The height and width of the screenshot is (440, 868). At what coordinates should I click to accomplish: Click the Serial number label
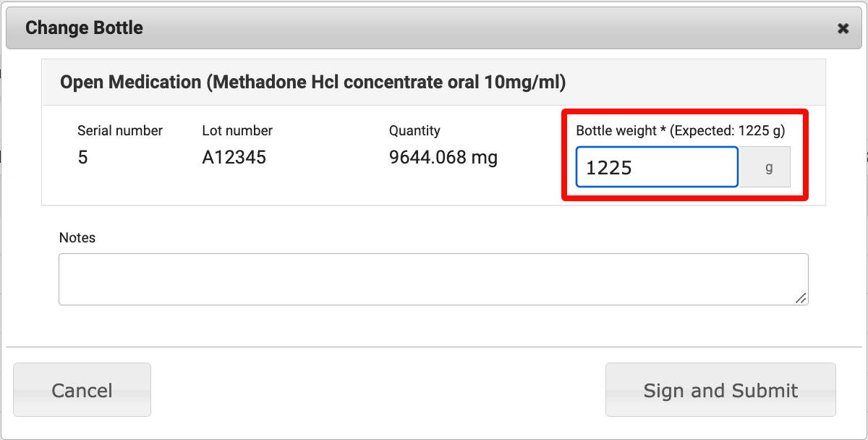click(x=120, y=131)
